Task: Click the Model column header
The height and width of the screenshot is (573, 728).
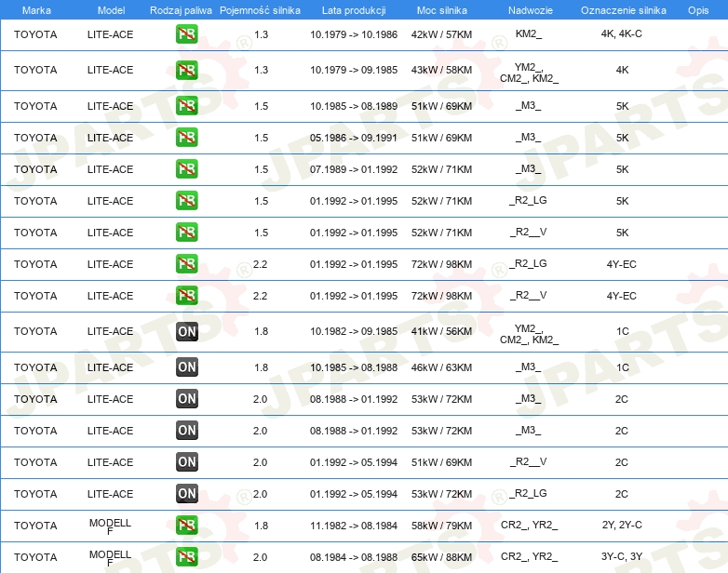Action: click(x=111, y=10)
